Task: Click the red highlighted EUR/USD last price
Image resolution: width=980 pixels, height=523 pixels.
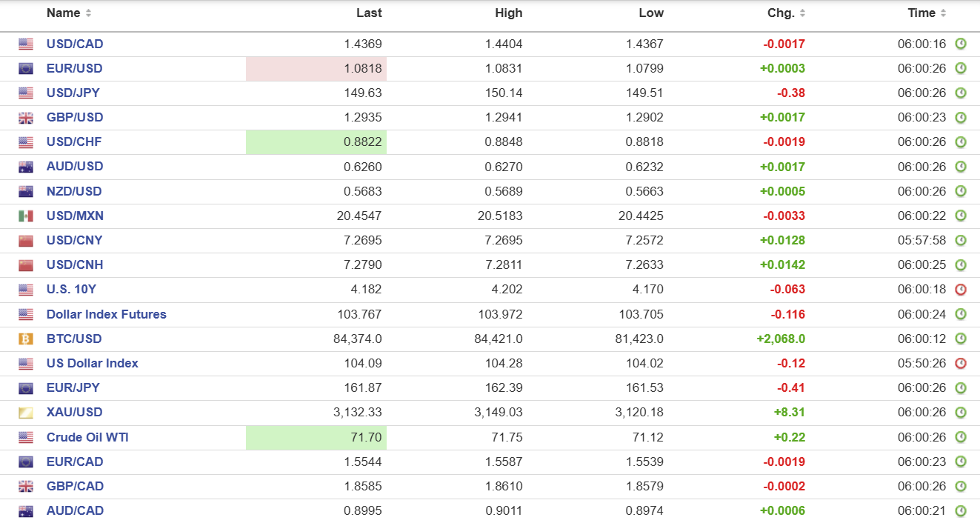Action: click(x=316, y=69)
